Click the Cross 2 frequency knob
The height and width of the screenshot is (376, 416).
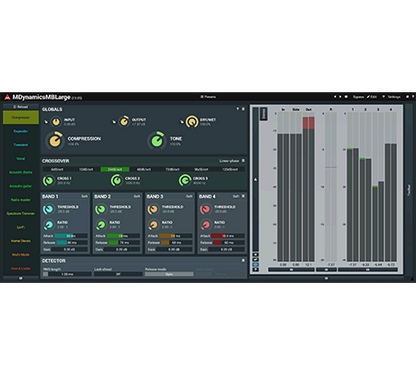click(116, 180)
